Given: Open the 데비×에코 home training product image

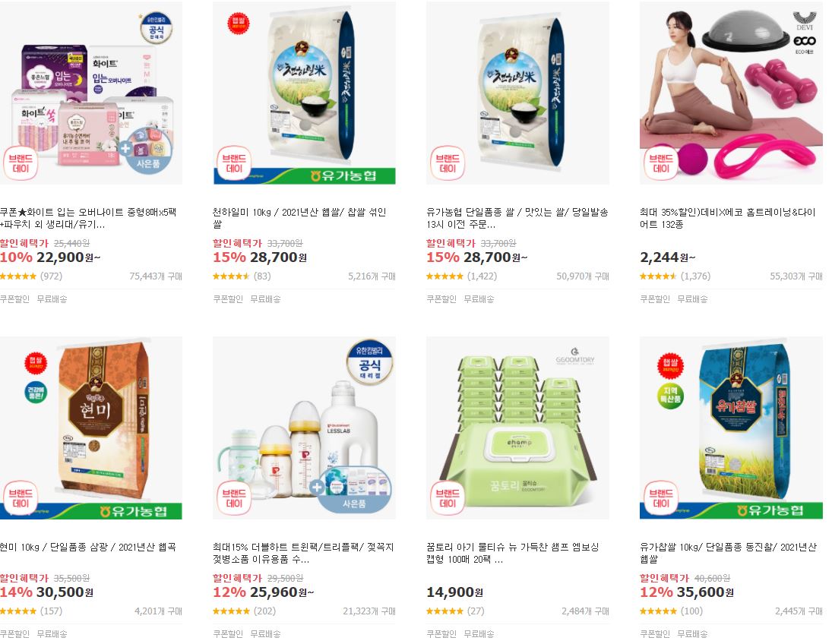Looking at the screenshot, I should 731,93.
